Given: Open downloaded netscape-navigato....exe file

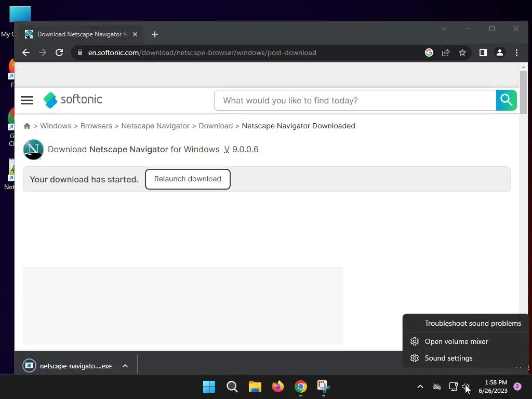Looking at the screenshot, I should [x=67, y=366].
